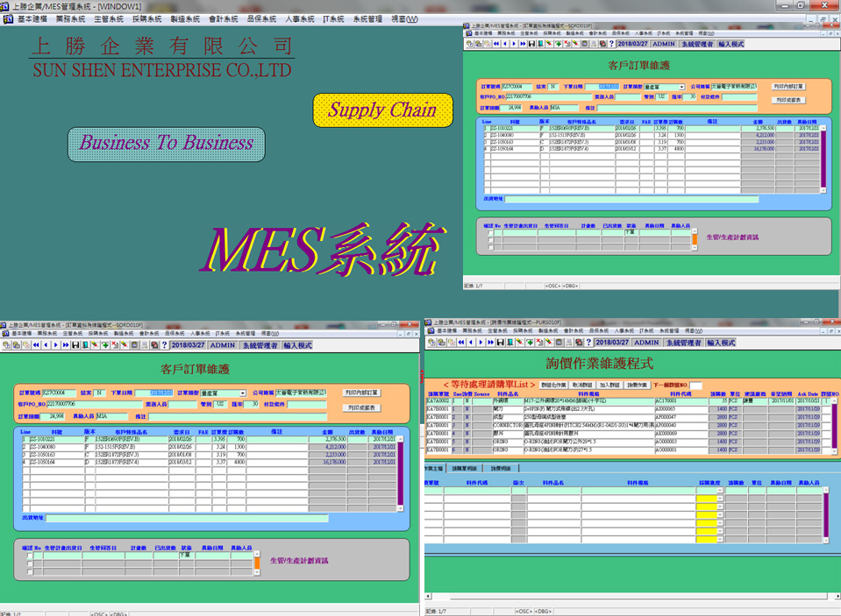
Task: Delete record with red X, lower order window
Action: [115, 345]
